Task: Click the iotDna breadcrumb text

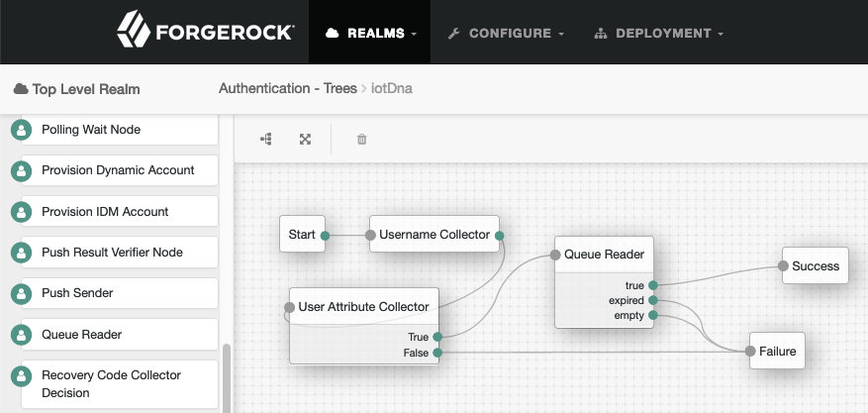Action: pos(391,88)
